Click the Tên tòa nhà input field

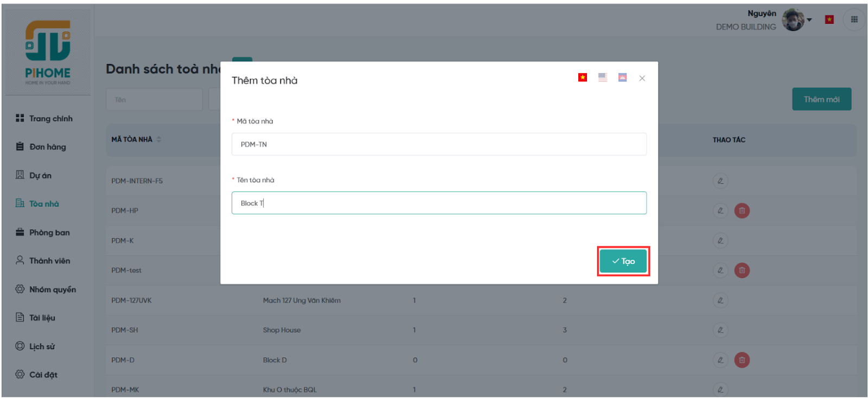click(x=438, y=203)
